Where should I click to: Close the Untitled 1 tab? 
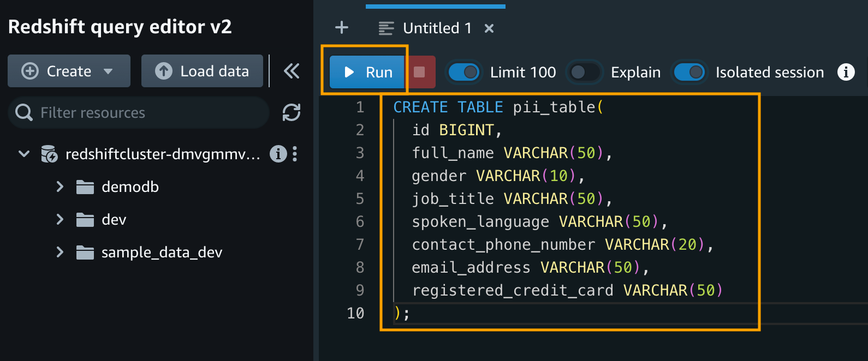(x=489, y=28)
